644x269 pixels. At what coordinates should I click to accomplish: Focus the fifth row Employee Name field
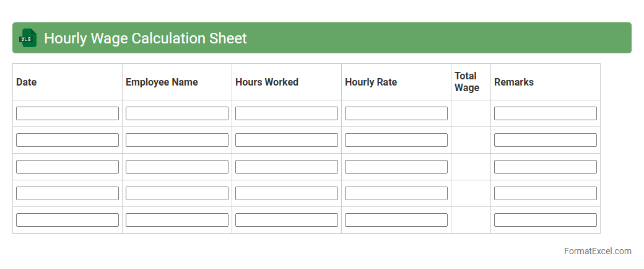(177, 220)
